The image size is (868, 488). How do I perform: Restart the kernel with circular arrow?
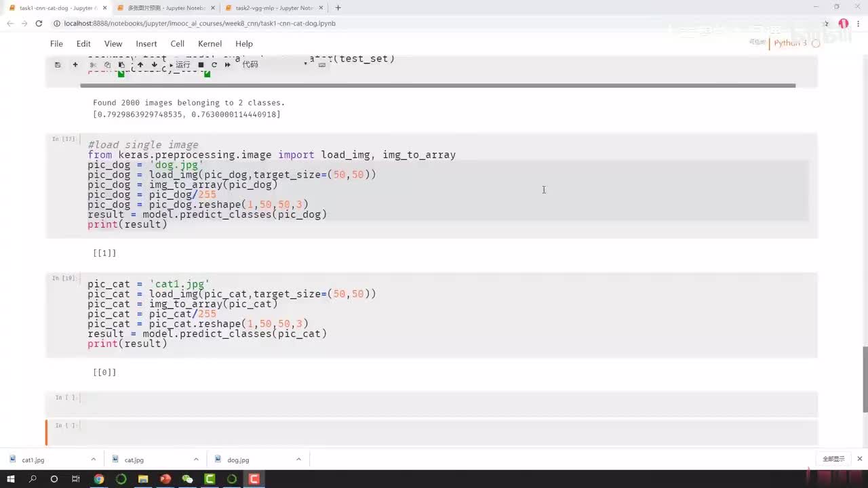[214, 65]
